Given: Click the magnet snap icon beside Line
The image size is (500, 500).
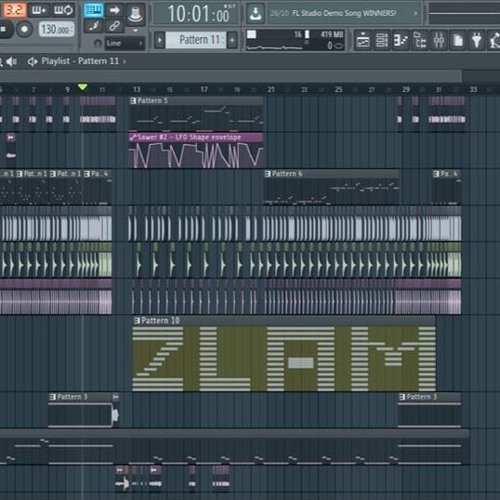Looking at the screenshot, I should 97,43.
